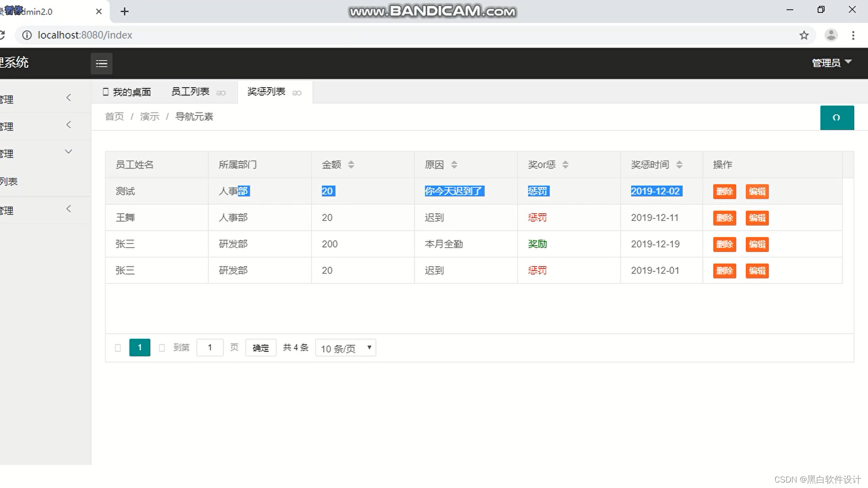
Task: Reload the page with the browser refresh icon
Action: click(x=2, y=35)
